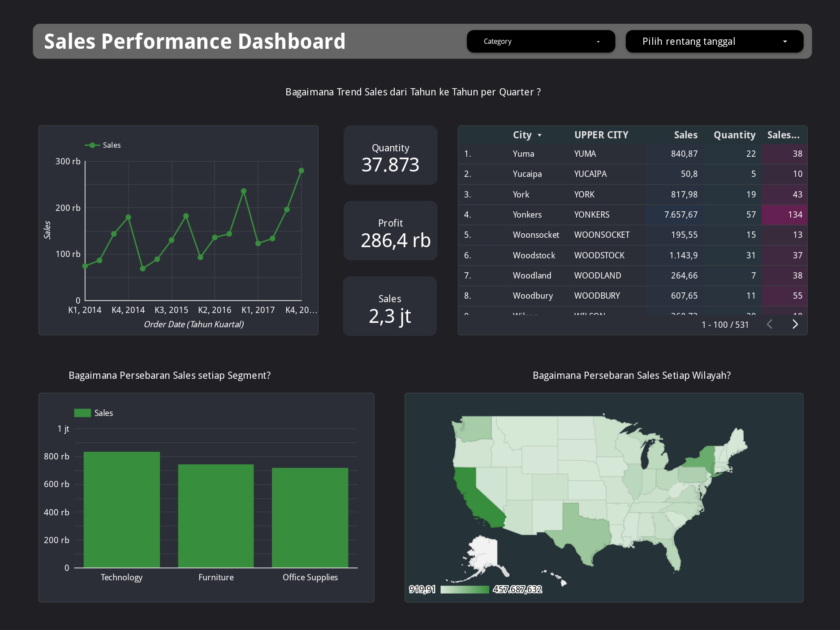Open the Pilih rentang tanggal date picker

tap(714, 41)
